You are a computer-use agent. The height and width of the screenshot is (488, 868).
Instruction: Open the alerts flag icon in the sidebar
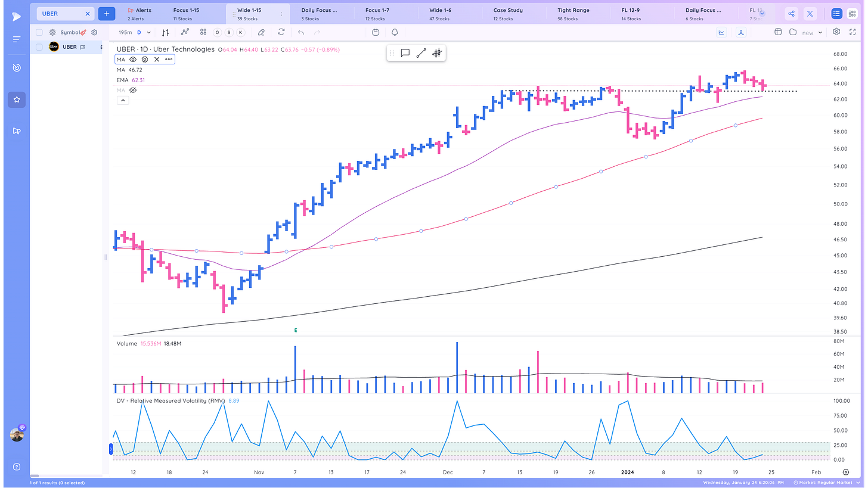pos(16,131)
